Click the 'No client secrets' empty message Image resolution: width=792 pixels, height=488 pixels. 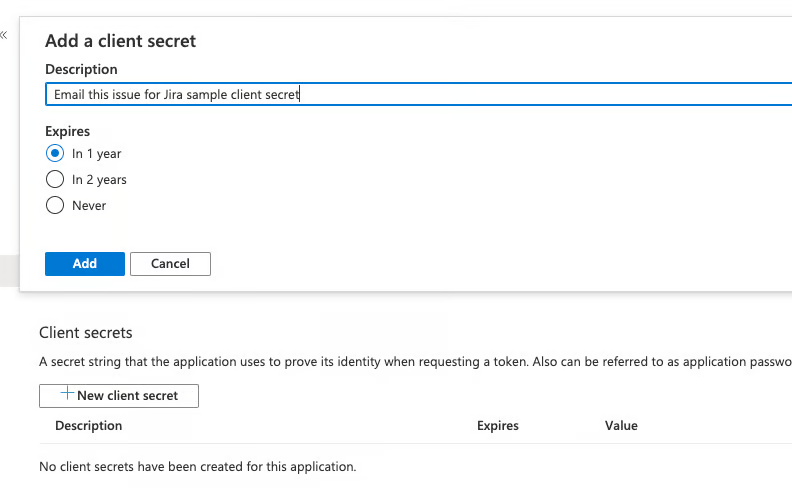tap(197, 466)
